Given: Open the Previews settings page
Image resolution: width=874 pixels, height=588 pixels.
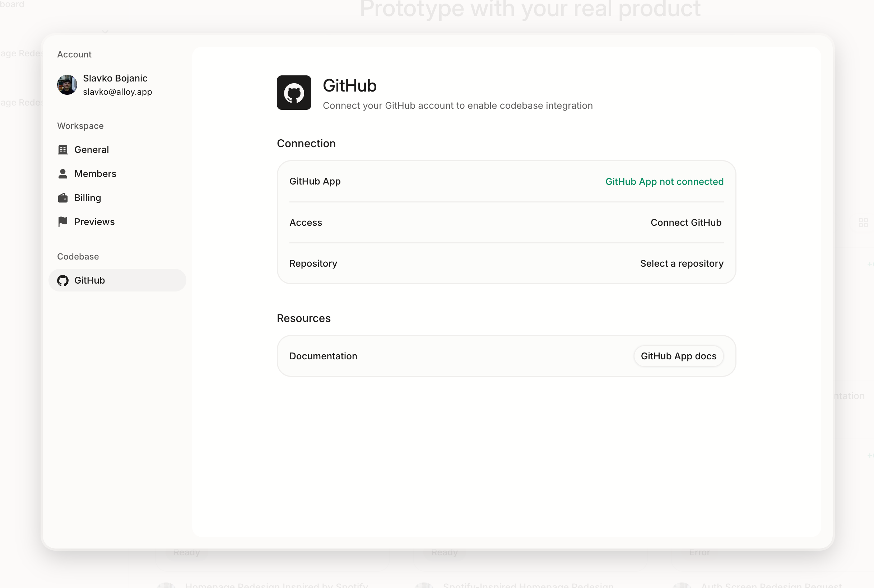Looking at the screenshot, I should point(94,221).
